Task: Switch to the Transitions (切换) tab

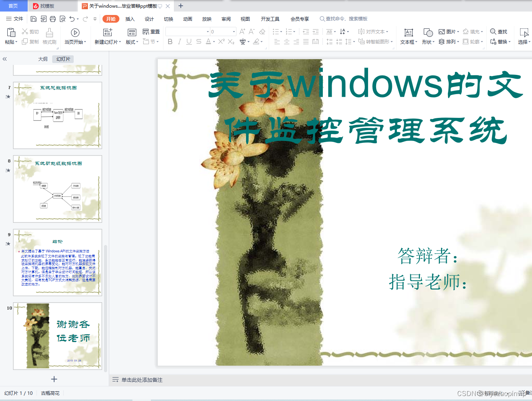Action: 169,19
